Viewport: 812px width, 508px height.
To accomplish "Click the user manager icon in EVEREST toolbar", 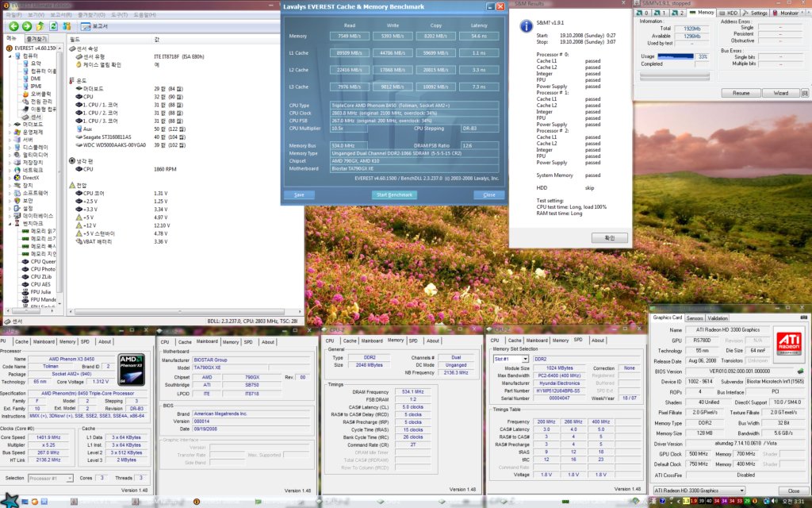I will [x=67, y=26].
